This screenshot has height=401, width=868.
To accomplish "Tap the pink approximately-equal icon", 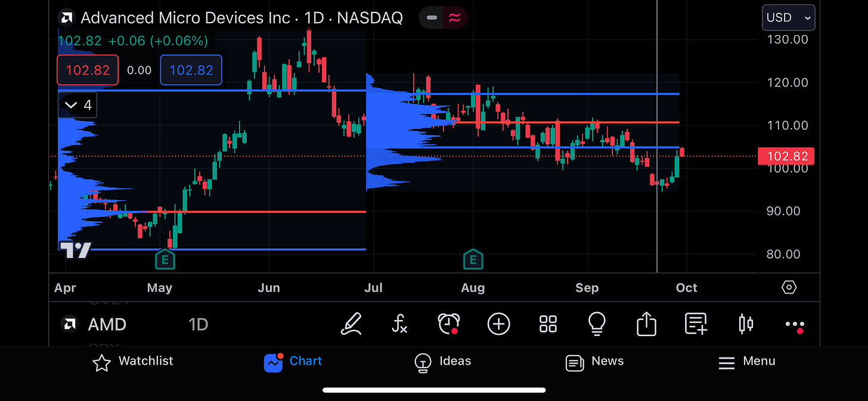I will [x=455, y=18].
